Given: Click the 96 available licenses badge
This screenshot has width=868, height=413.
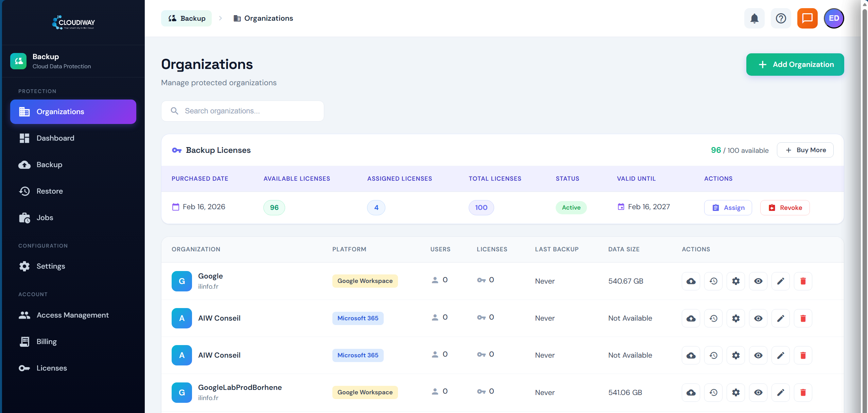Looking at the screenshot, I should tap(274, 208).
